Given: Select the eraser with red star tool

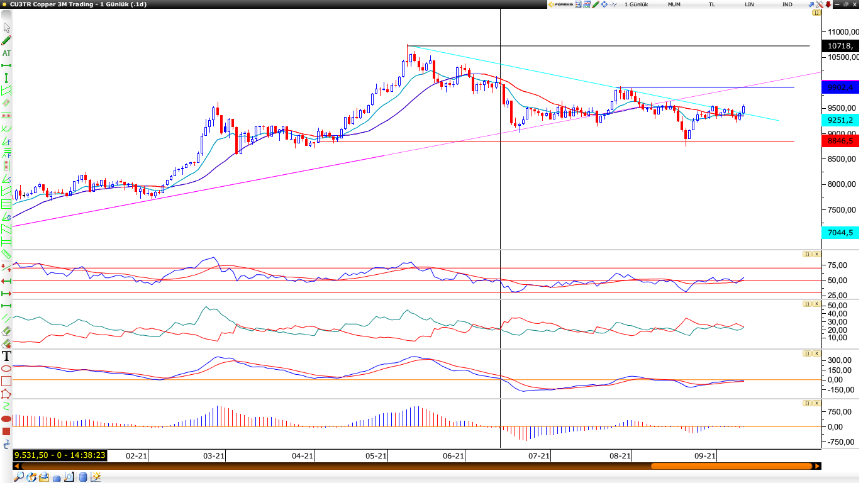Looking at the screenshot, I should point(6,343).
